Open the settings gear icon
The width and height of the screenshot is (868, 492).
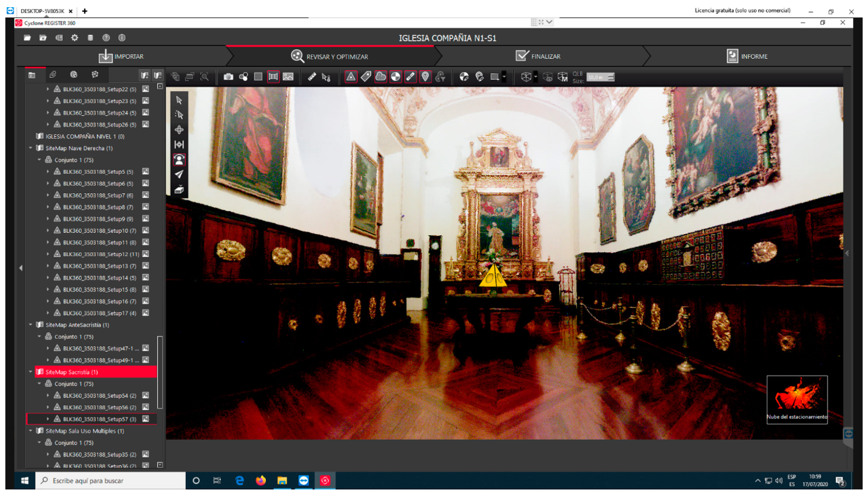(74, 38)
